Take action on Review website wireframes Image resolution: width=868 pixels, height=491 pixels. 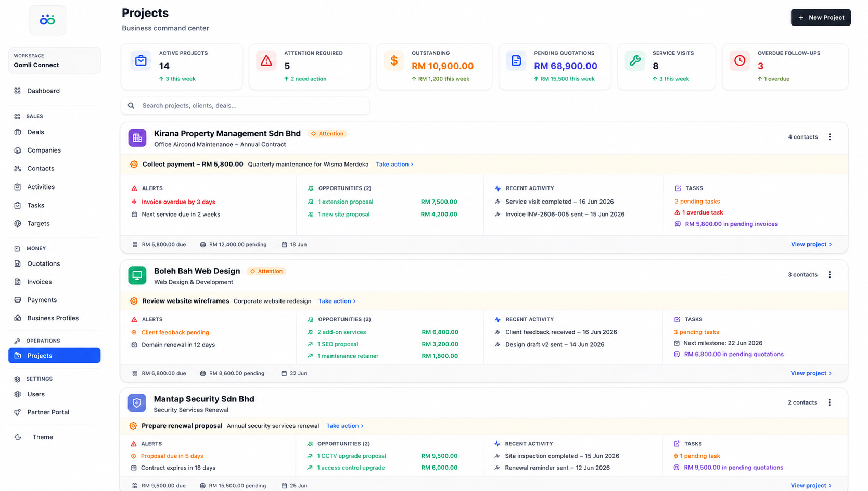[337, 301]
